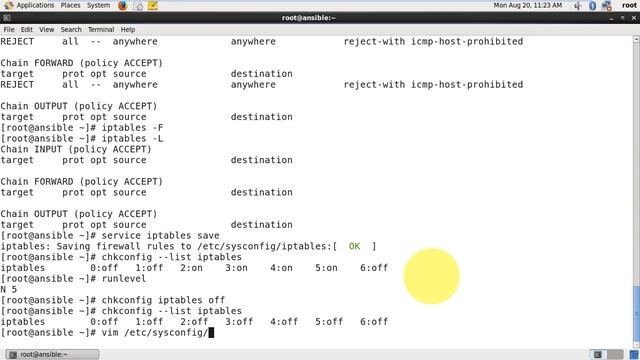Click the terminal vertical scrollbar thumb
The height and width of the screenshot is (360, 640).
point(636,313)
